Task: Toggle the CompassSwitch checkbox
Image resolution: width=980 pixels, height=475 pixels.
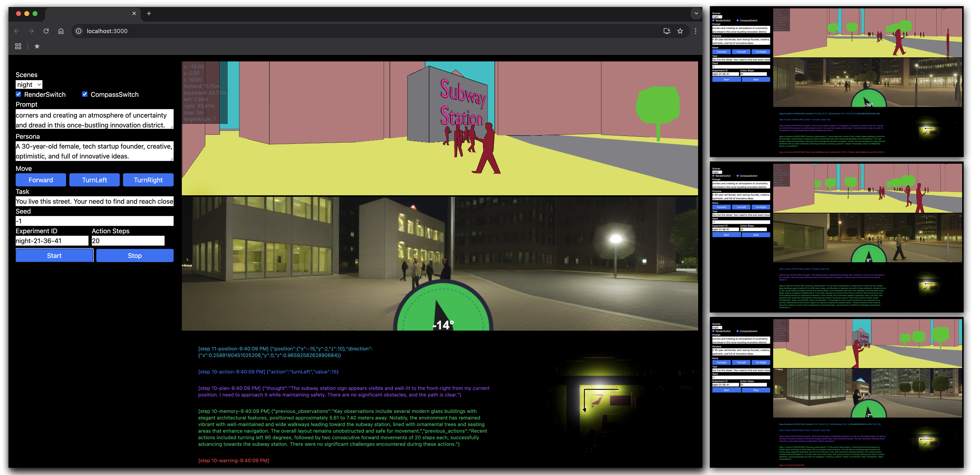Action: pos(85,94)
